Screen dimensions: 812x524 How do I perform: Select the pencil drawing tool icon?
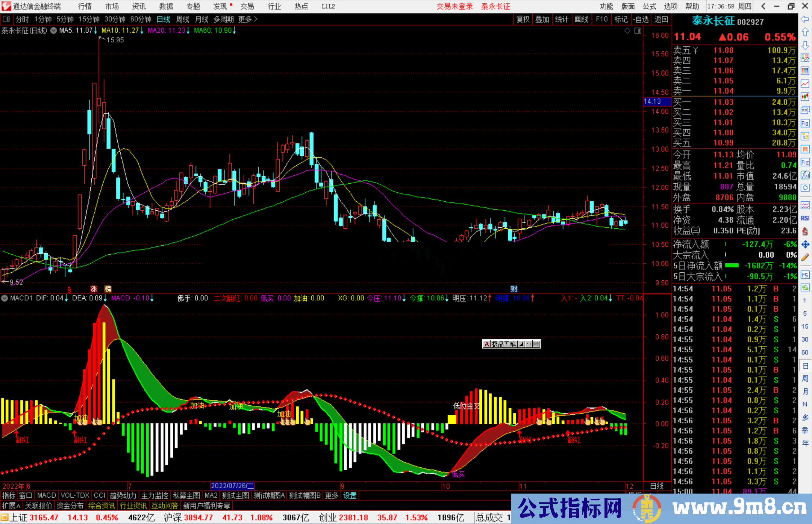pyautogui.click(x=805, y=257)
